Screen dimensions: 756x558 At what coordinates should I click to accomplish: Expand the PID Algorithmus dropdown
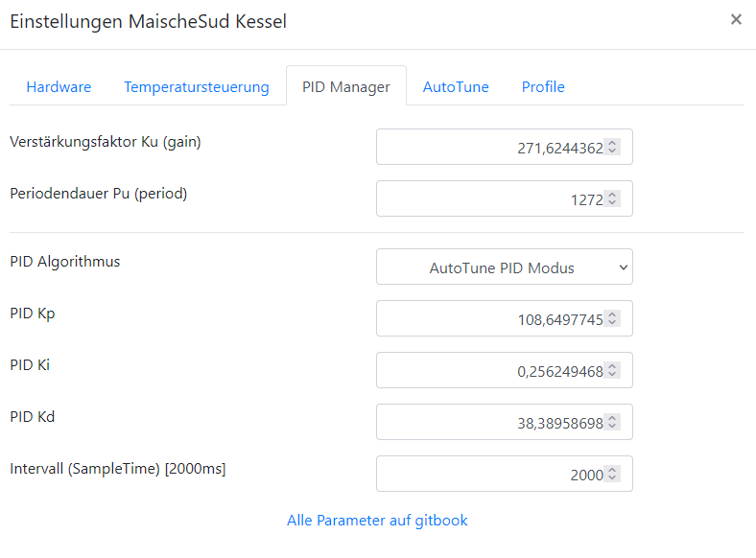pos(504,267)
